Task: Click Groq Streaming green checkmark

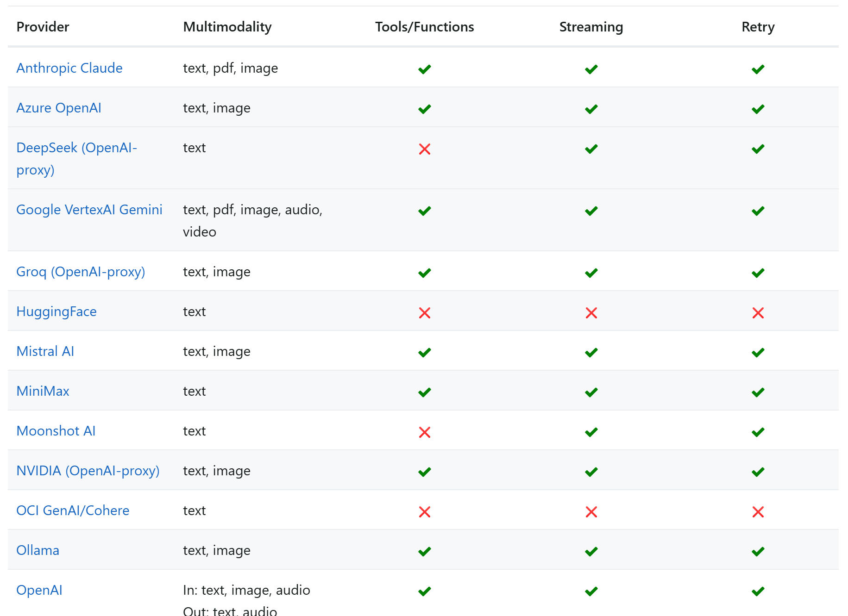Action: pos(591,273)
